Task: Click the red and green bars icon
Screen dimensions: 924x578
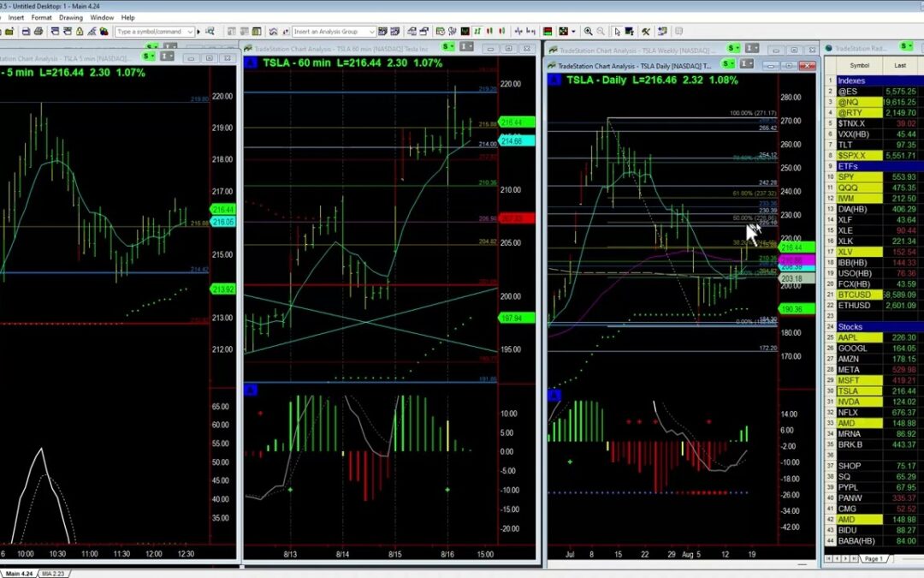Action: pos(548,32)
